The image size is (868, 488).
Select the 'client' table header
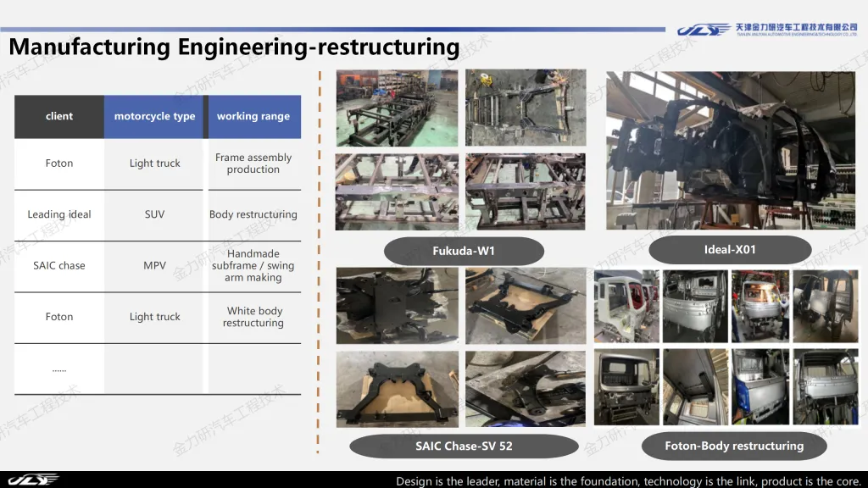pos(59,117)
